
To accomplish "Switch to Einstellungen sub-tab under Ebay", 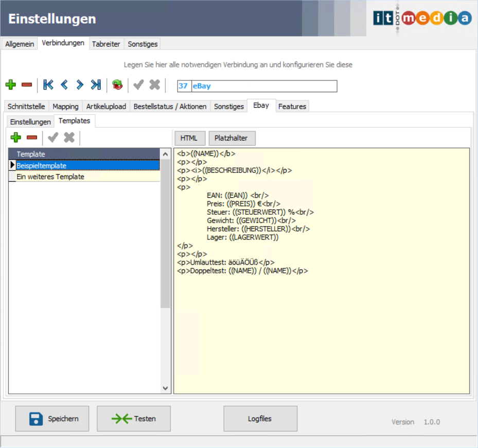I will click(30, 122).
